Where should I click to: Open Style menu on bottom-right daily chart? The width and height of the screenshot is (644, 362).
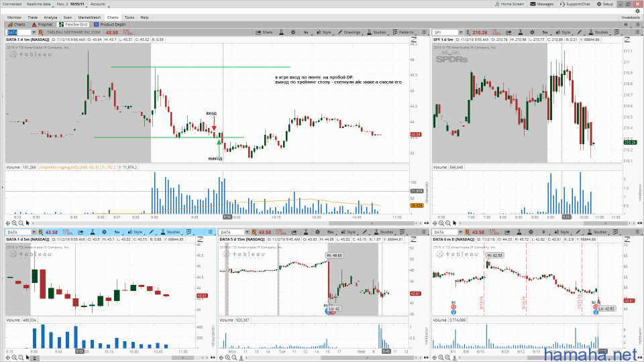point(561,232)
